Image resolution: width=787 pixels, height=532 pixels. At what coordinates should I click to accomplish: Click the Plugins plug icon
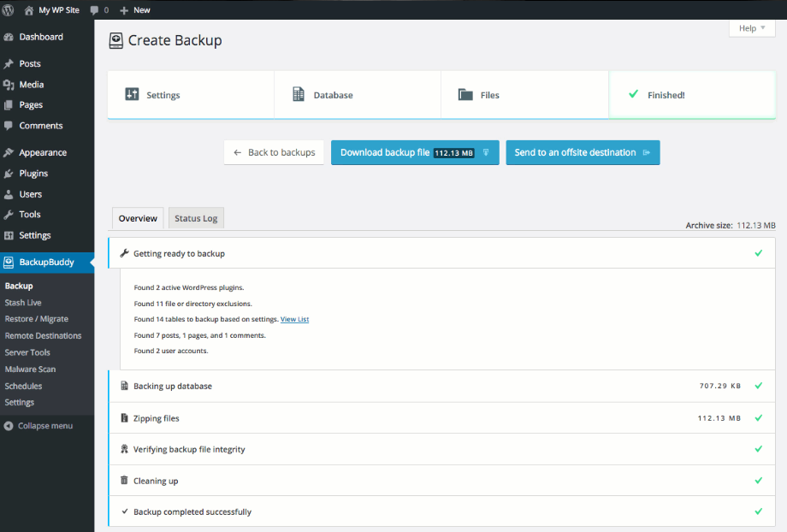point(9,174)
